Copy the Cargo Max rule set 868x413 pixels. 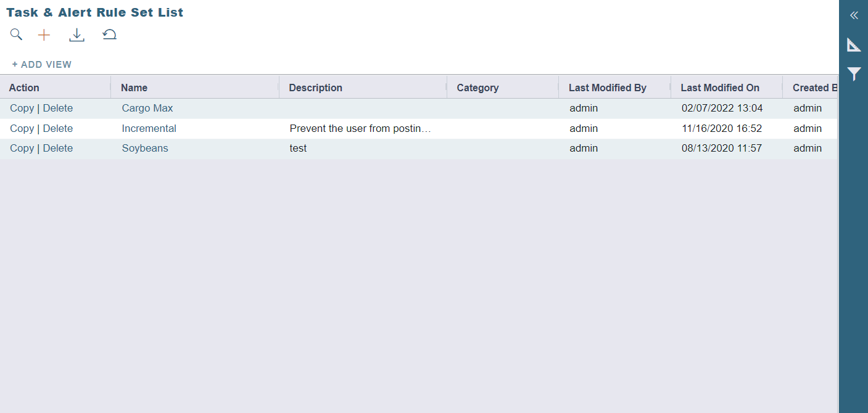pos(22,108)
